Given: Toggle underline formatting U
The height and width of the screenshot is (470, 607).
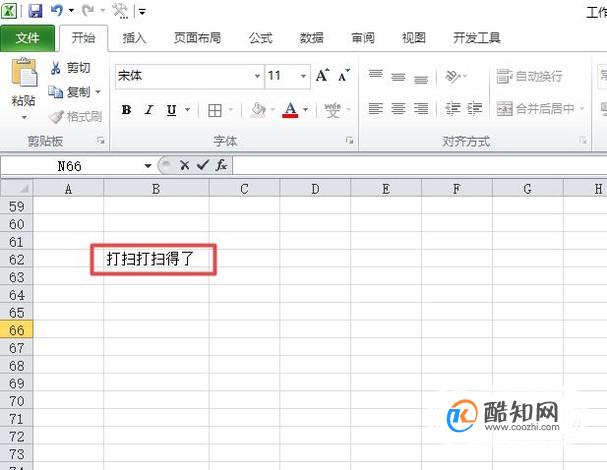Looking at the screenshot, I should click(x=171, y=110).
